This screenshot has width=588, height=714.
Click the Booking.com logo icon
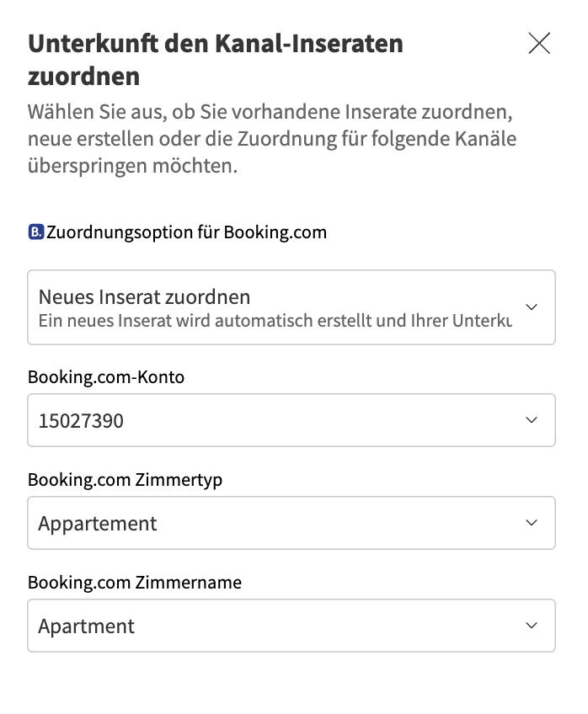(35, 232)
